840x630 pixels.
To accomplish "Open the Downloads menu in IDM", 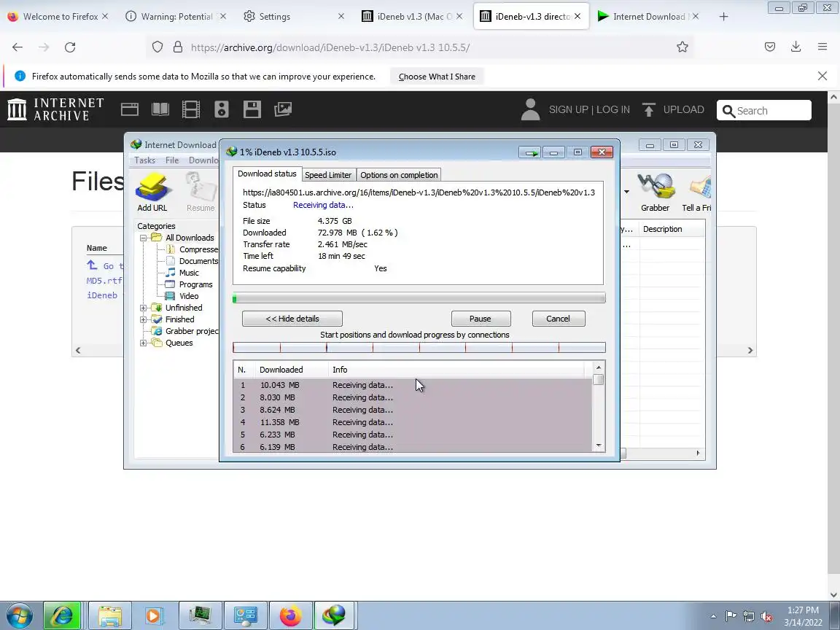I will (x=203, y=160).
